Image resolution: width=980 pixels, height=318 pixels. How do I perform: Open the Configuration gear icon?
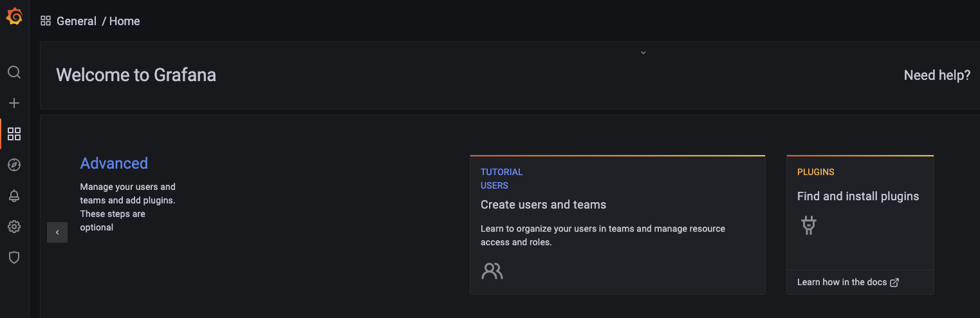click(14, 227)
